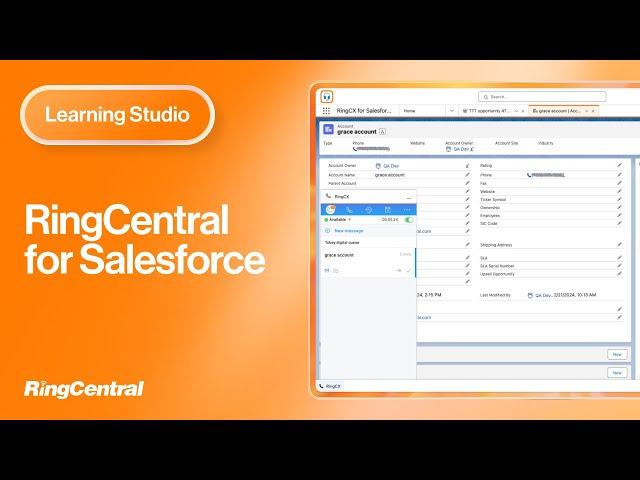Image resolution: width=640 pixels, height=480 pixels.
Task: Open QA Dev link beside Last Modified By
Action: [543, 295]
